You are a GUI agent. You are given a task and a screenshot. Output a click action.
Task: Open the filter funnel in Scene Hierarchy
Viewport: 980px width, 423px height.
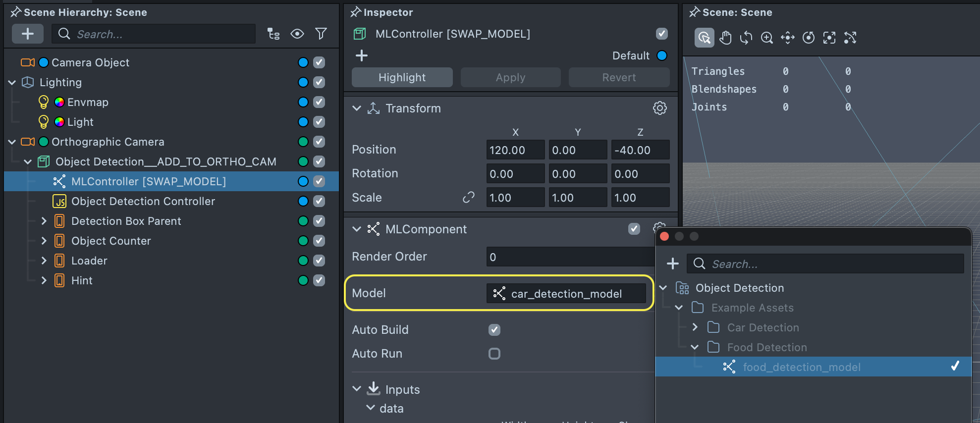click(x=321, y=34)
